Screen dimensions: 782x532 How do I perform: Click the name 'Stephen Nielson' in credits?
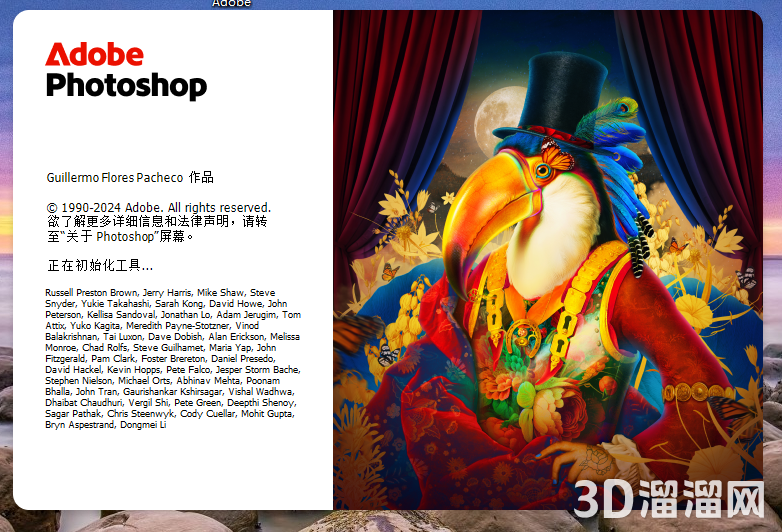pyautogui.click(x=78, y=380)
